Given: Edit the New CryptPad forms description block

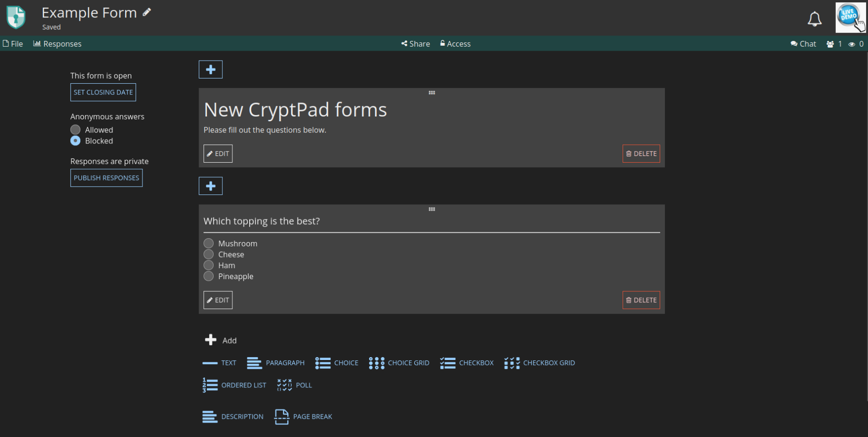Looking at the screenshot, I should (218, 154).
